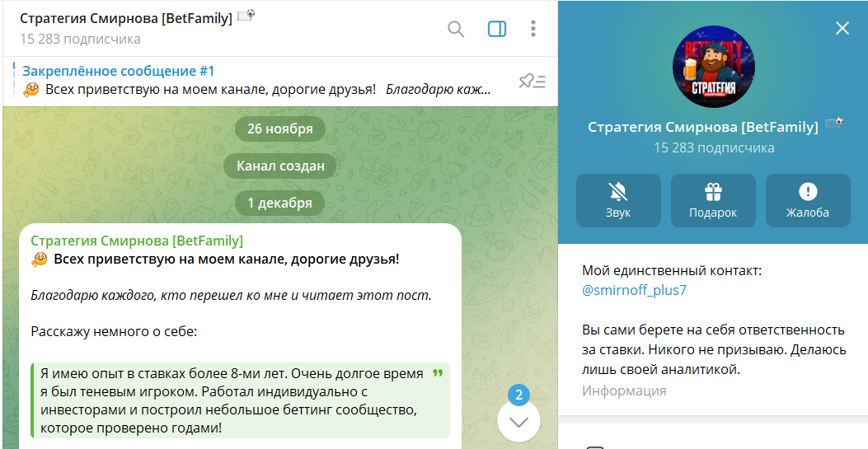Open the three-dot more options menu
The image size is (868, 449).
coord(533,29)
